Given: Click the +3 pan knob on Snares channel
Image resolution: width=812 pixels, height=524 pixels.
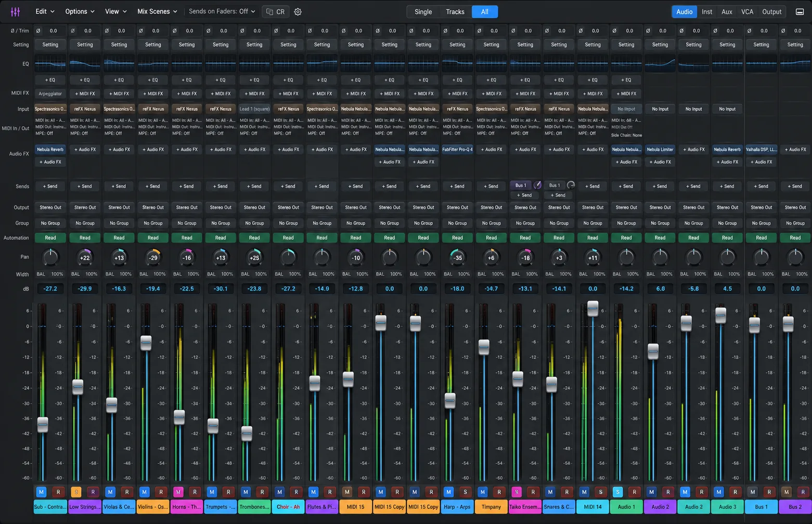Looking at the screenshot, I should [559, 257].
